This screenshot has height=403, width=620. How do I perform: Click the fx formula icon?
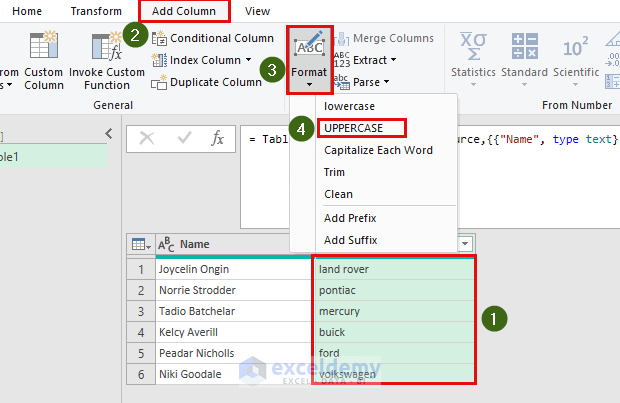[217, 139]
